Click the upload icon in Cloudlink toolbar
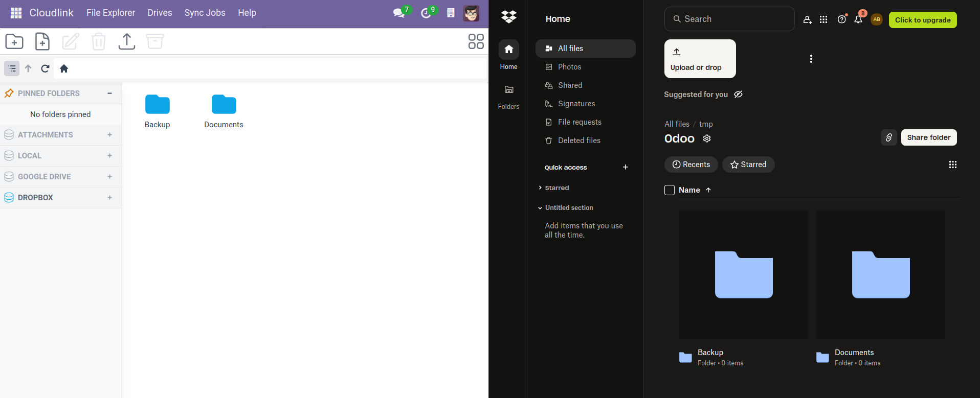The width and height of the screenshot is (980, 398). coord(126,41)
